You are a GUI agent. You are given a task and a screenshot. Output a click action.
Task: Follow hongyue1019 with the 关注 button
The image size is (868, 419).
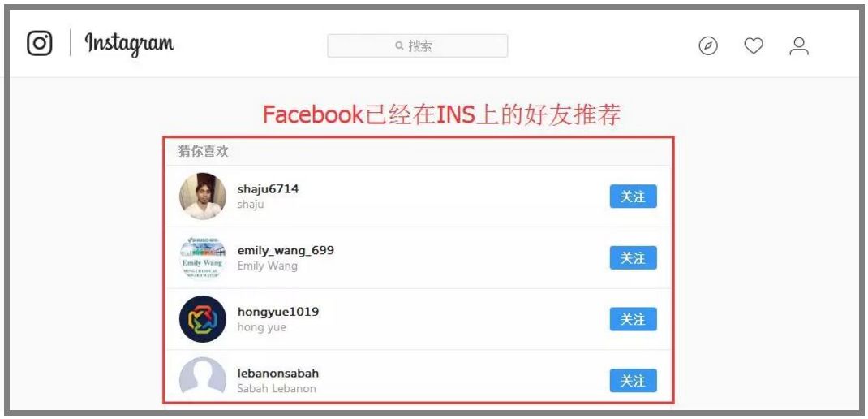(634, 319)
